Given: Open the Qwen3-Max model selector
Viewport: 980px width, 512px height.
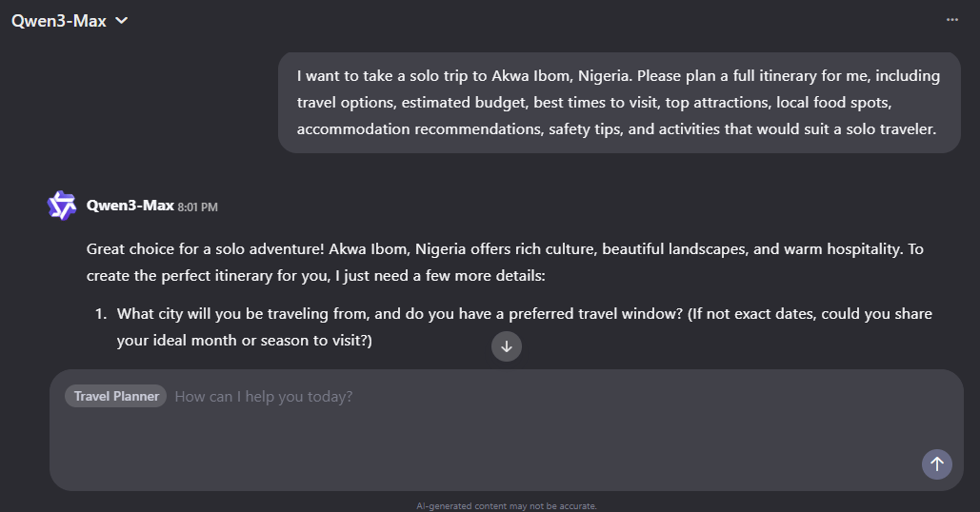Looking at the screenshot, I should (59, 20).
